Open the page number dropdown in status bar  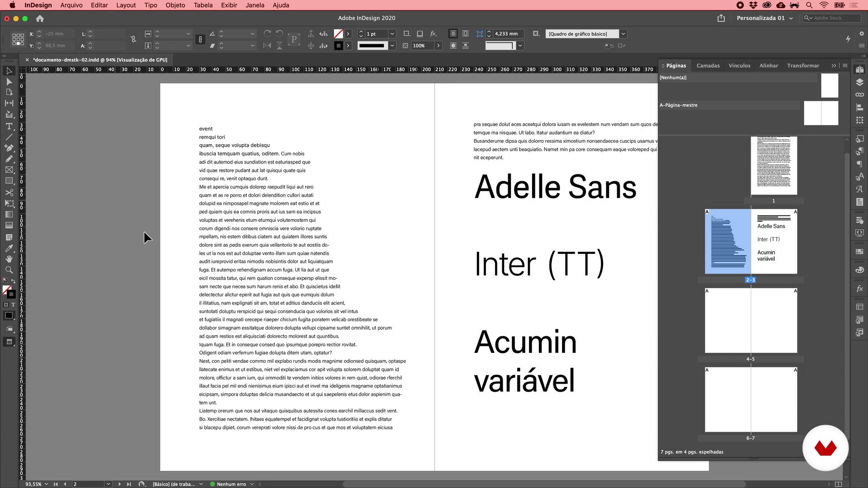coord(108,484)
